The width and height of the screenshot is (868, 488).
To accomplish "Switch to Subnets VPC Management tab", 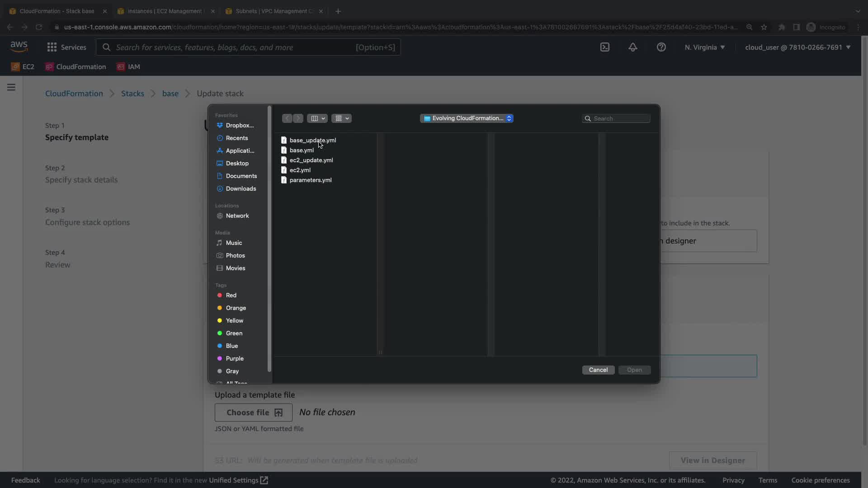I will 274,11.
